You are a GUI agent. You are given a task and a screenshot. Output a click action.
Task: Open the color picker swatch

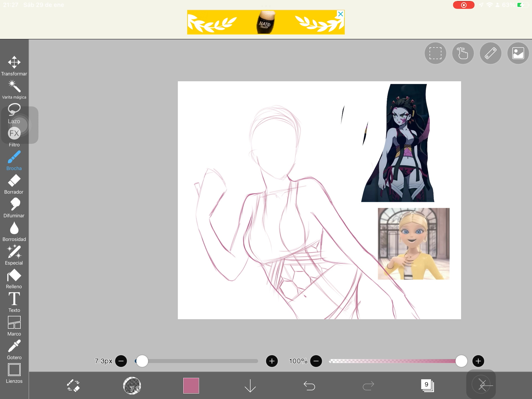tap(191, 385)
